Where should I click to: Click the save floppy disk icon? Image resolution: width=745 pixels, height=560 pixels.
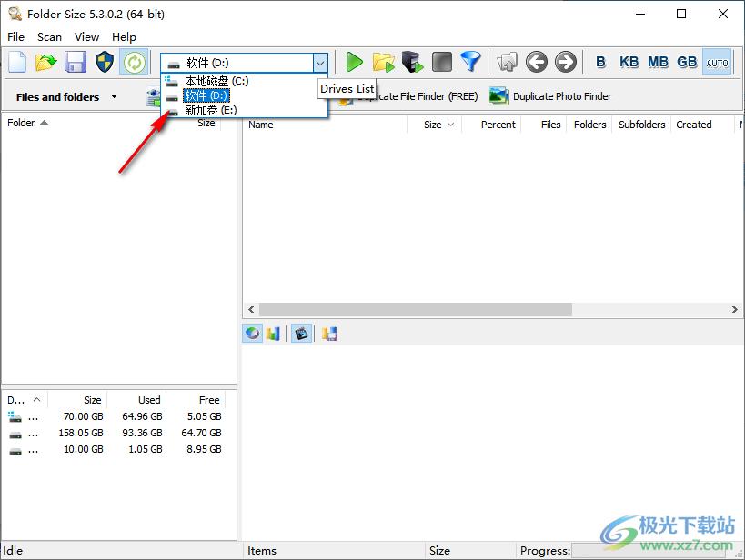[76, 62]
